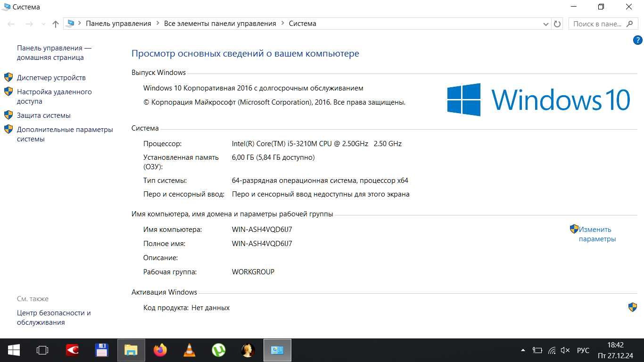Click the Windows 10 logo image

[x=539, y=99]
